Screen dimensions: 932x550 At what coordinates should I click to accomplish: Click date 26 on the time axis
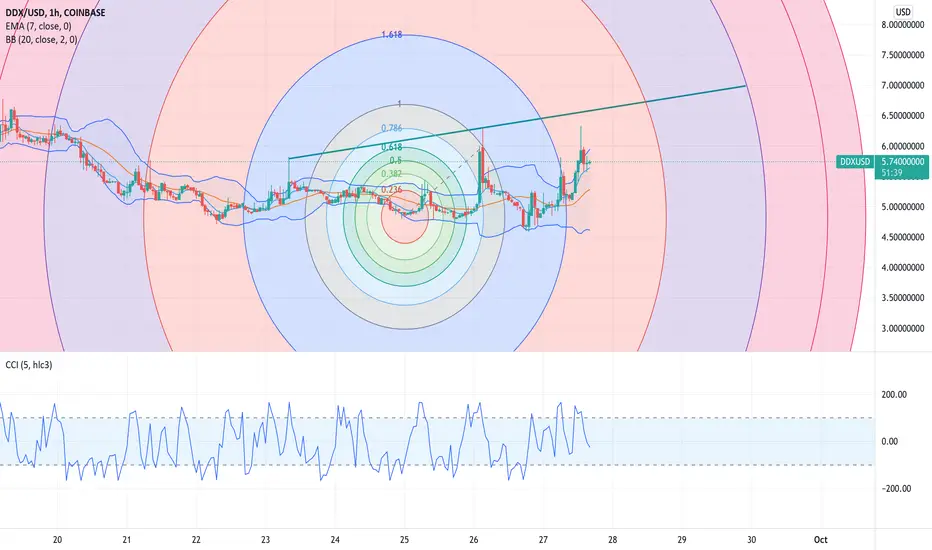(x=474, y=540)
